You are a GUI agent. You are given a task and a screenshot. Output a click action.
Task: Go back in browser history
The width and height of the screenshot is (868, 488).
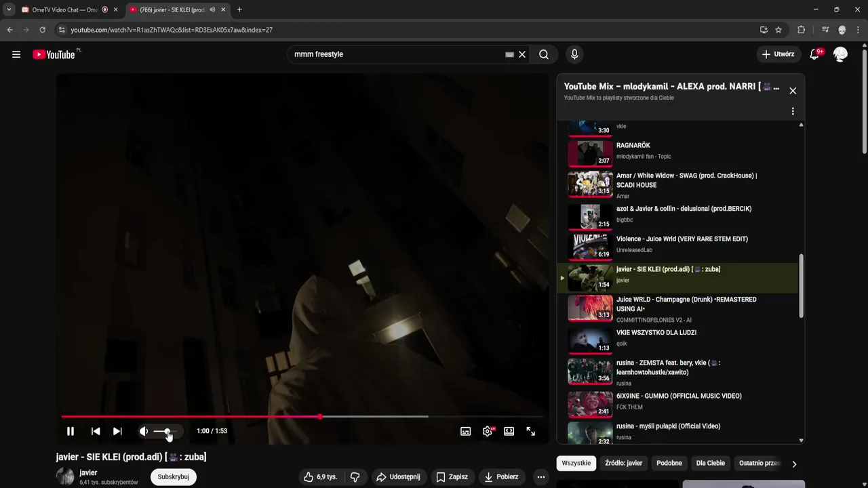(x=9, y=30)
